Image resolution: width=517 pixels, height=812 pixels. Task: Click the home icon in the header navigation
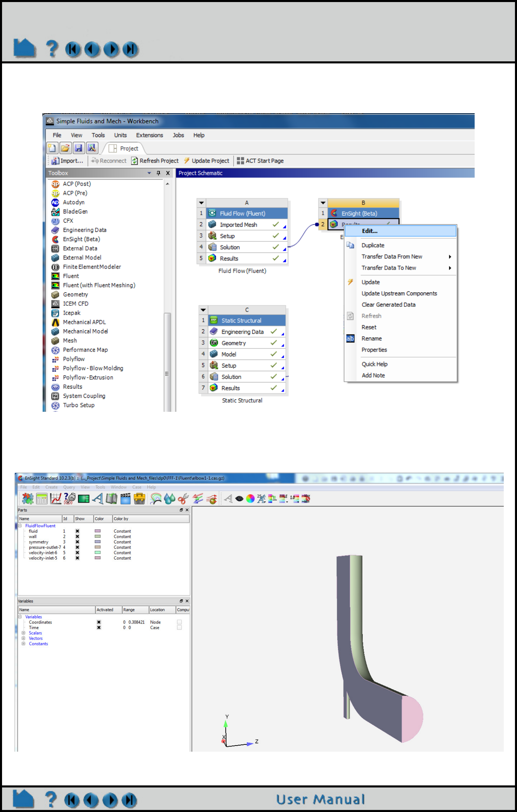click(25, 48)
